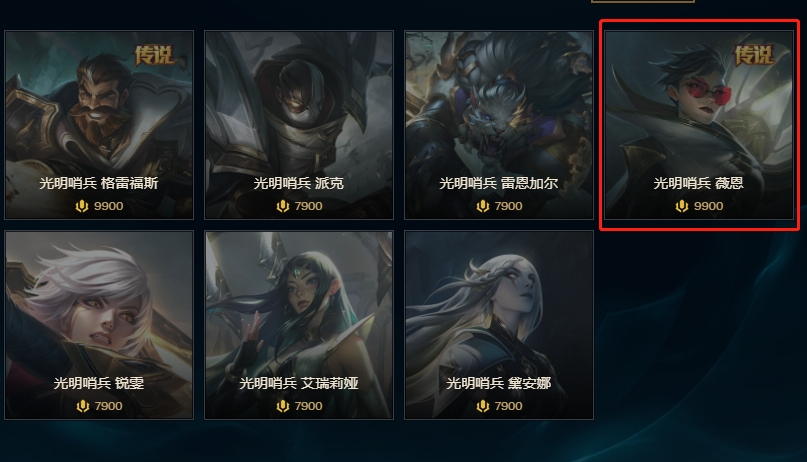Click the coin icon on 锐雯's price
Screen dimensions: 807x462
[x=82, y=406]
